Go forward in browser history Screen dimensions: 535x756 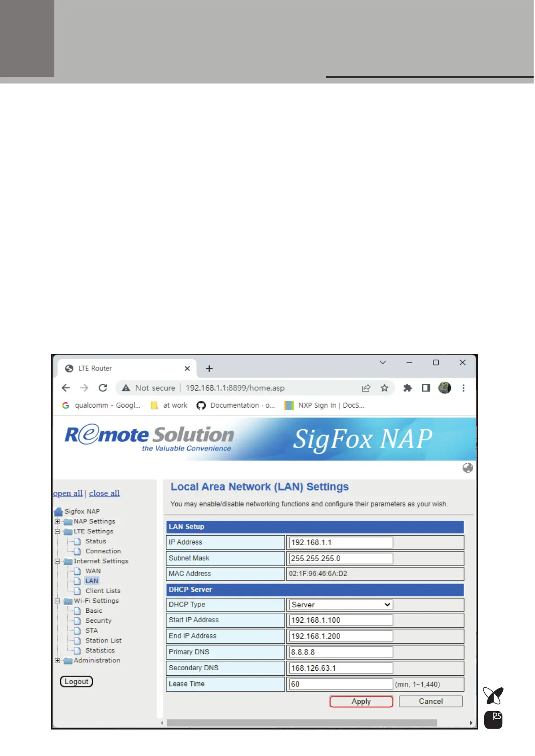coord(84,388)
